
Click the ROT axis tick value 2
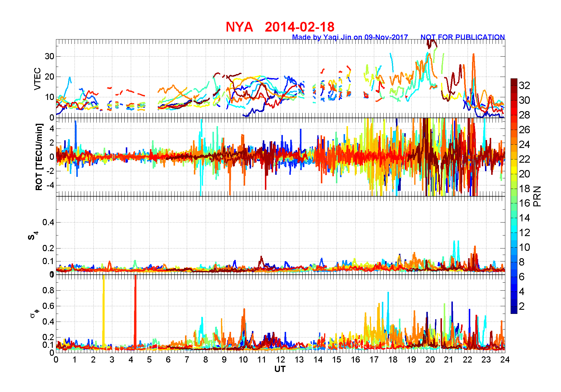(x=52, y=142)
